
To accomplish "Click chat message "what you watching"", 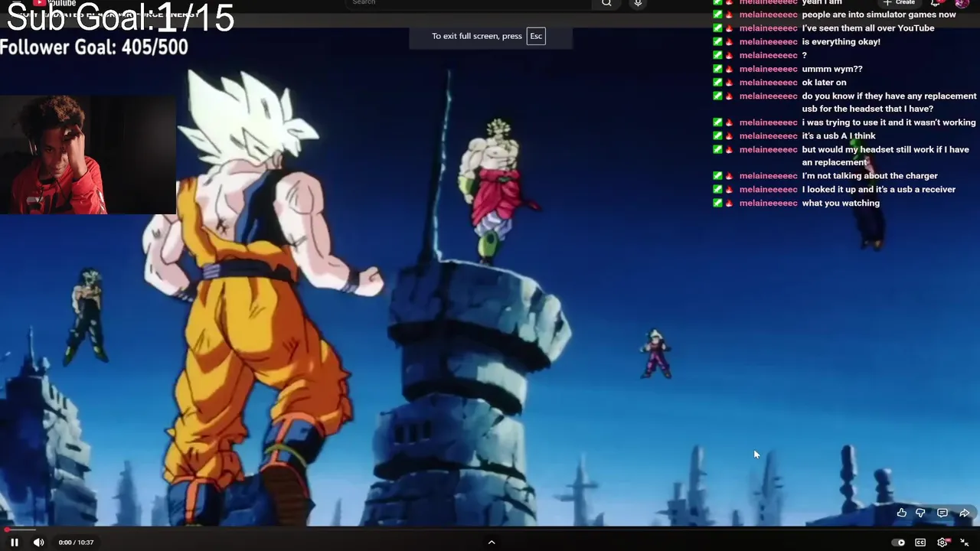I will [x=841, y=203].
